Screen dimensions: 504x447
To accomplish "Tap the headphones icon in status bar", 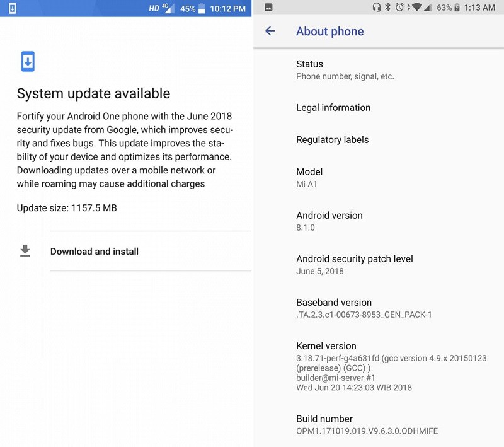I will click(376, 7).
